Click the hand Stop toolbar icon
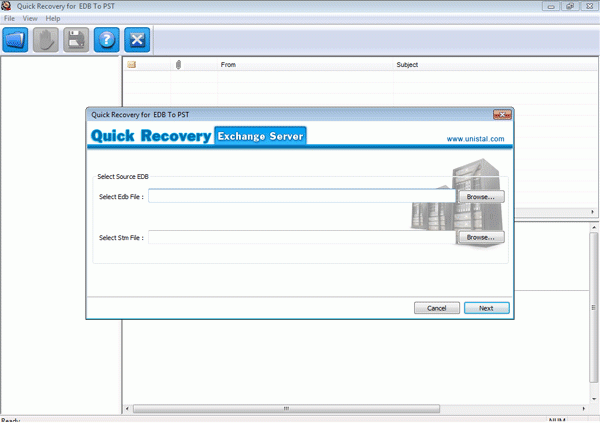600x423 pixels. (46, 40)
